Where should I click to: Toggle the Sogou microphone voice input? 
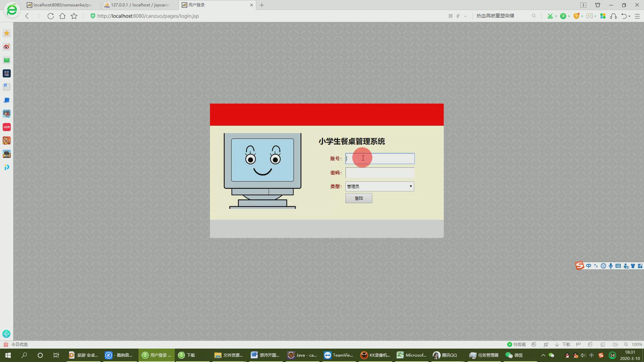[611, 266]
